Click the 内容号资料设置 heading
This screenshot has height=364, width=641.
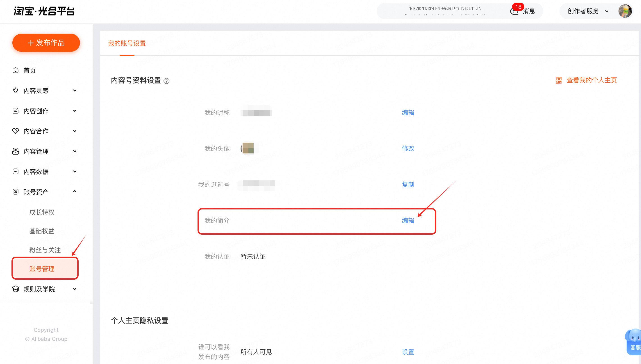[136, 81]
